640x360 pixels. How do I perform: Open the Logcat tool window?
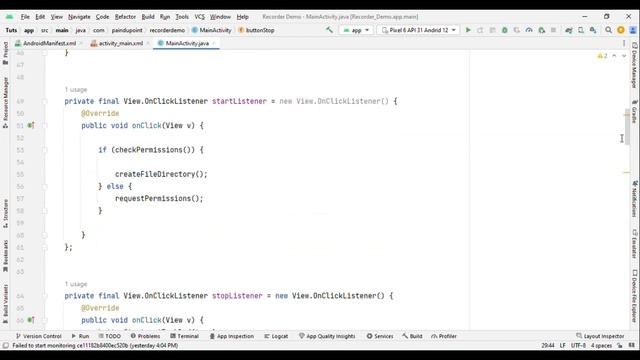276,336
